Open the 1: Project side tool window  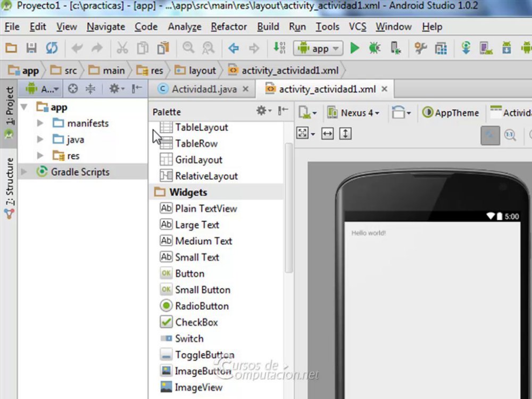(9, 113)
